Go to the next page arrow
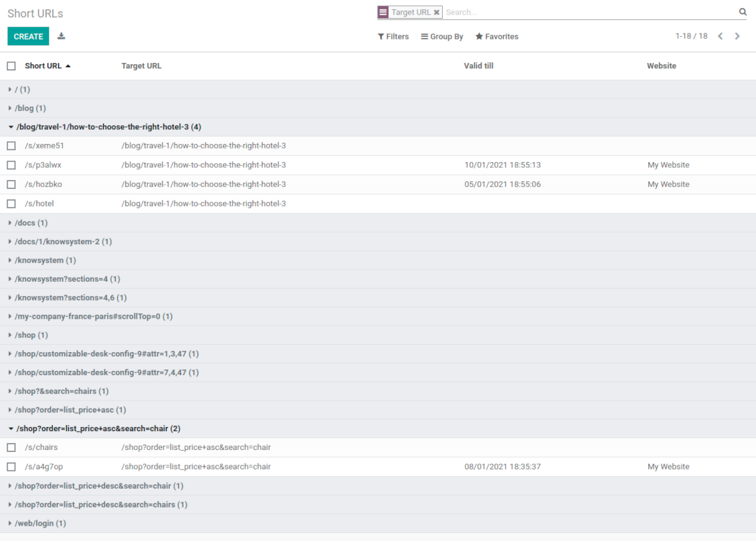 point(737,36)
